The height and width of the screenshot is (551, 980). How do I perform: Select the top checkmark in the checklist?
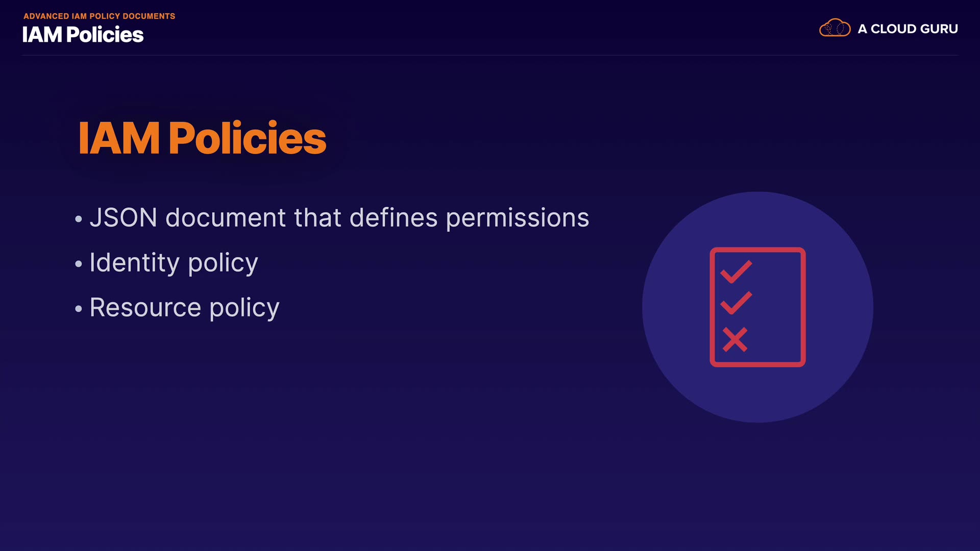click(x=736, y=271)
